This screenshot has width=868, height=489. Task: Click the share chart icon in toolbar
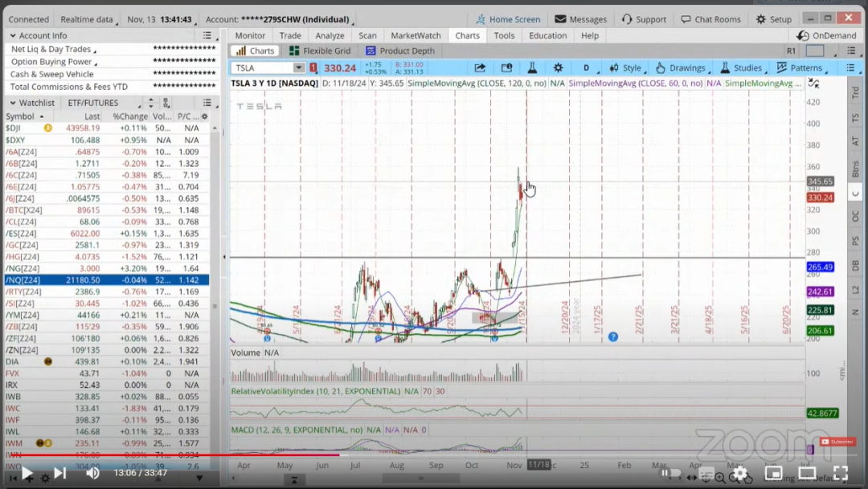click(x=480, y=68)
